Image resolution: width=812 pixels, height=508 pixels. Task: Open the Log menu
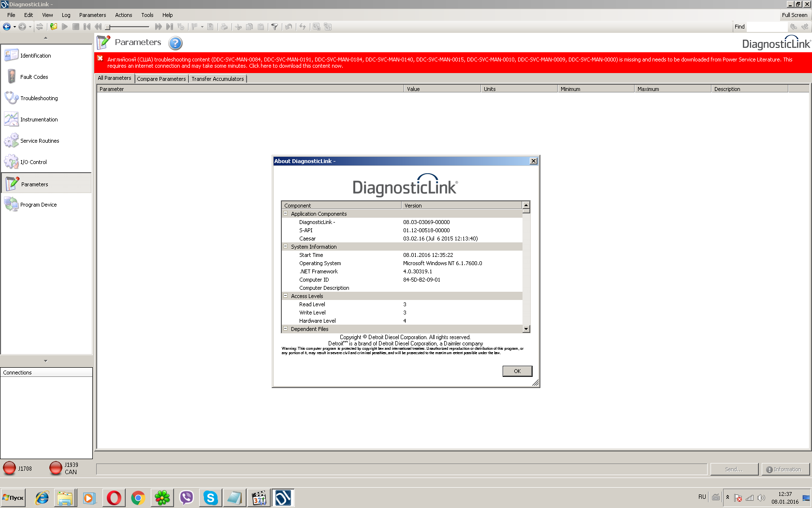click(x=66, y=15)
